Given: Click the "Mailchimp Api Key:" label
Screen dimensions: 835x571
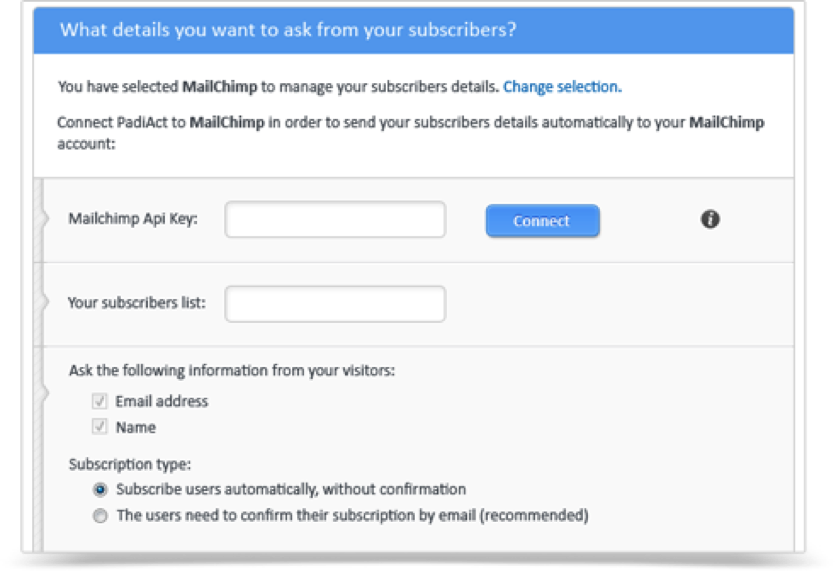Looking at the screenshot, I should click(133, 219).
